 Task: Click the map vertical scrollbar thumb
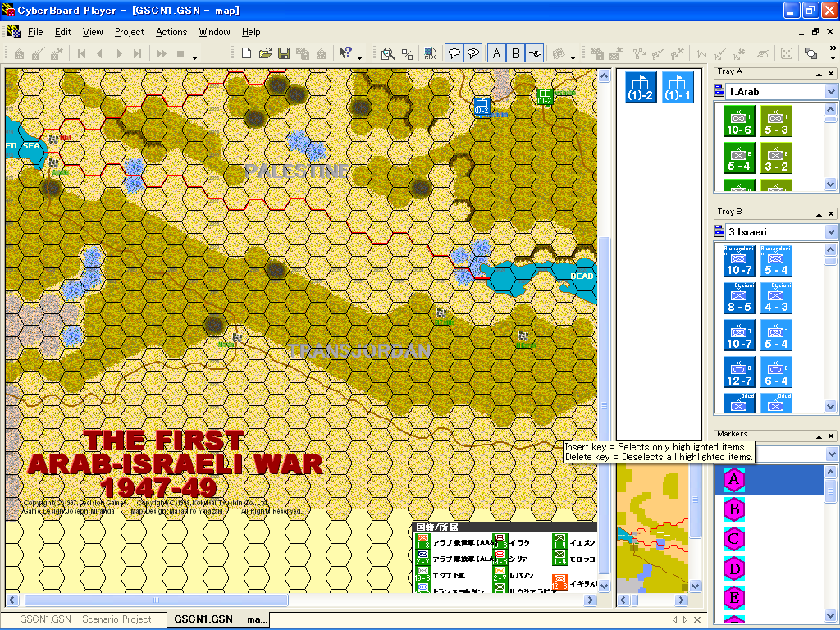pyautogui.click(x=605, y=405)
